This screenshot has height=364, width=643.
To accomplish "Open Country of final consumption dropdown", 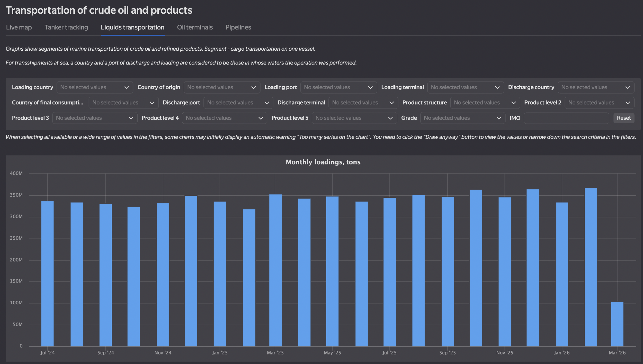I will 123,103.
